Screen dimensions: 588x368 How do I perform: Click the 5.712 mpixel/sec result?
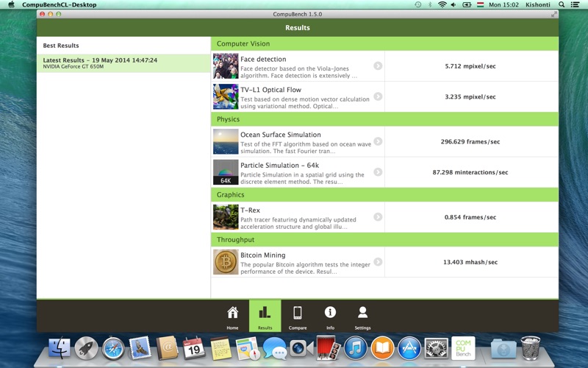[470, 66]
